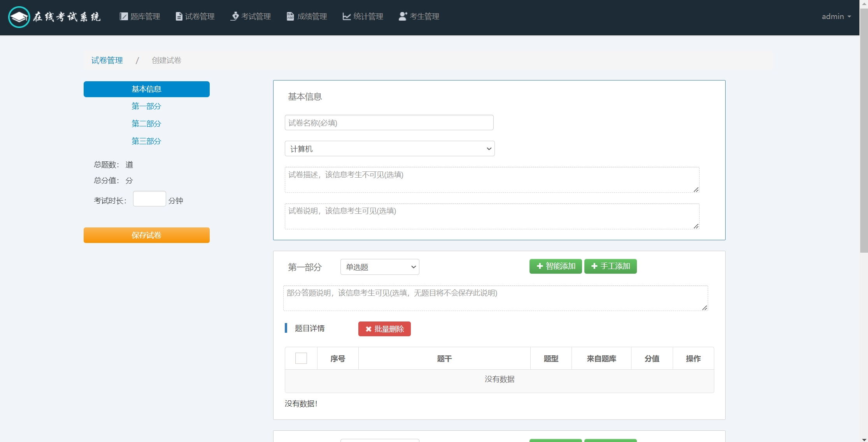Toggle the select-all checkbox in table header

(301, 358)
